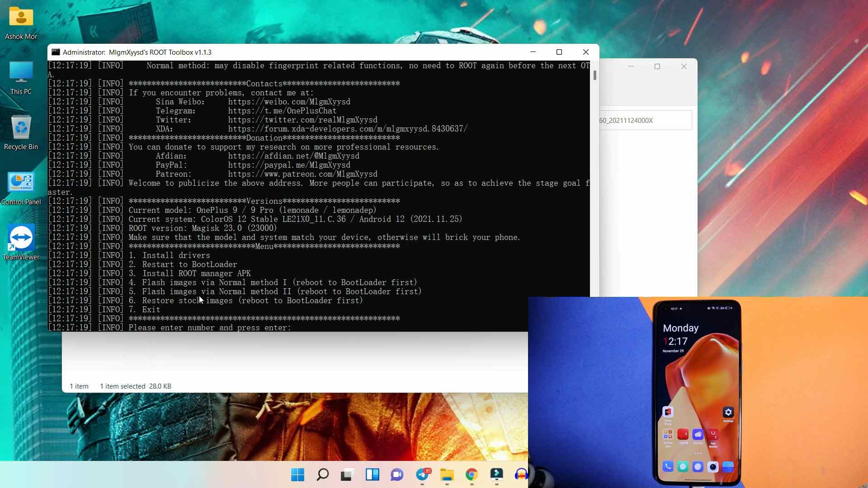Viewport: 868px width, 488px height.
Task: Open the Widgets panel on taskbar
Action: [372, 474]
